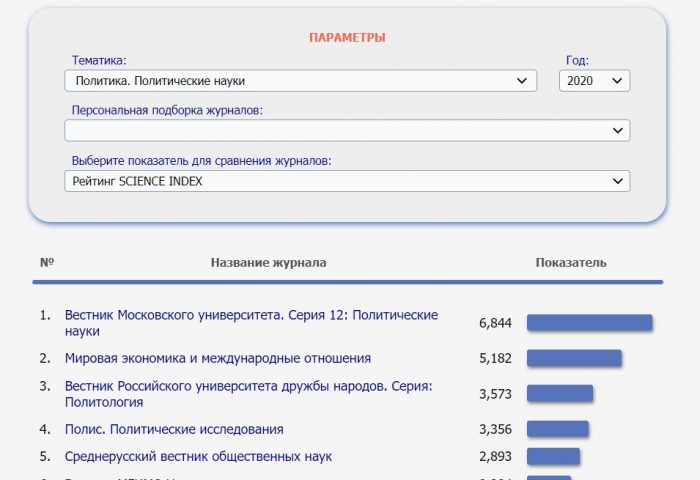Open the Год year dropdown
The height and width of the screenshot is (480, 700).
(594, 81)
